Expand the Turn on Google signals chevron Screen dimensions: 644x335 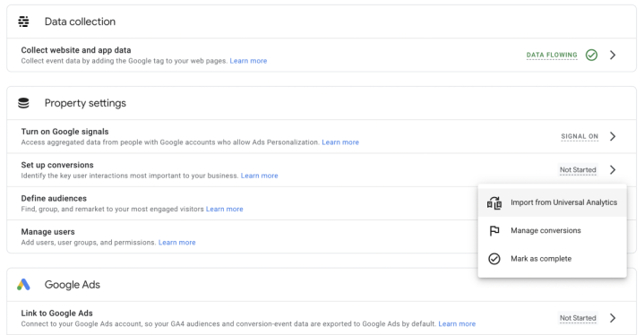[x=613, y=136]
